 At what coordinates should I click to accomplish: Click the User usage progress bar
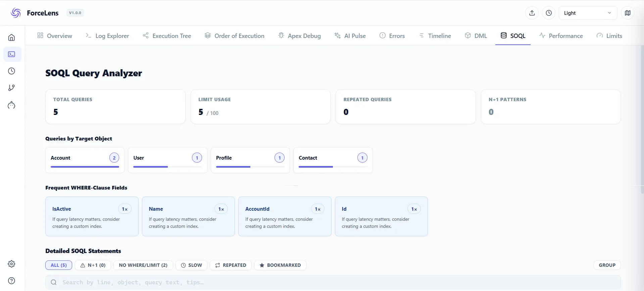(x=167, y=167)
